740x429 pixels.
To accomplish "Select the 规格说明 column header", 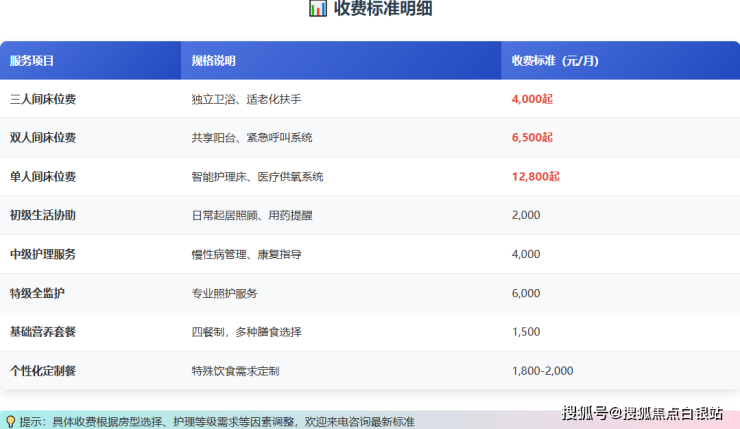I will pos(214,61).
